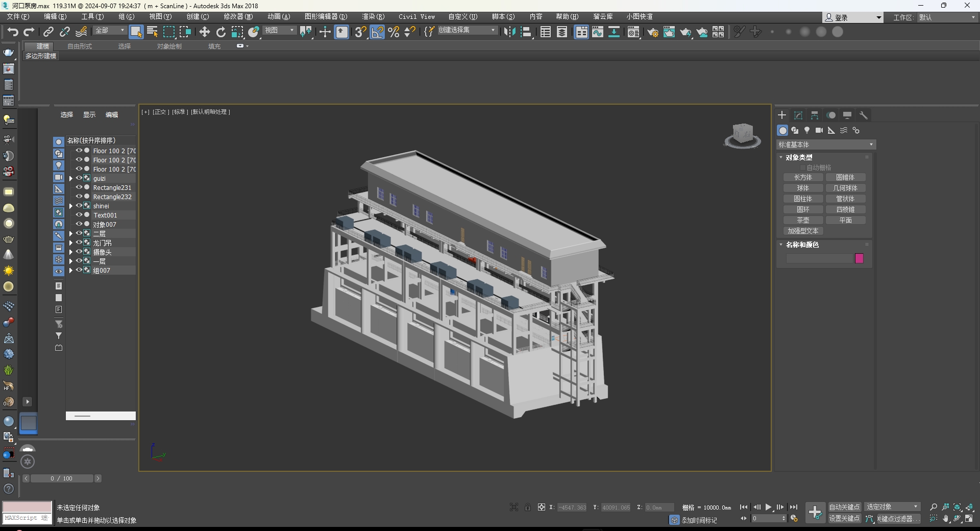Toggle visibility of Text001 object
The width and height of the screenshot is (980, 531).
79,215
